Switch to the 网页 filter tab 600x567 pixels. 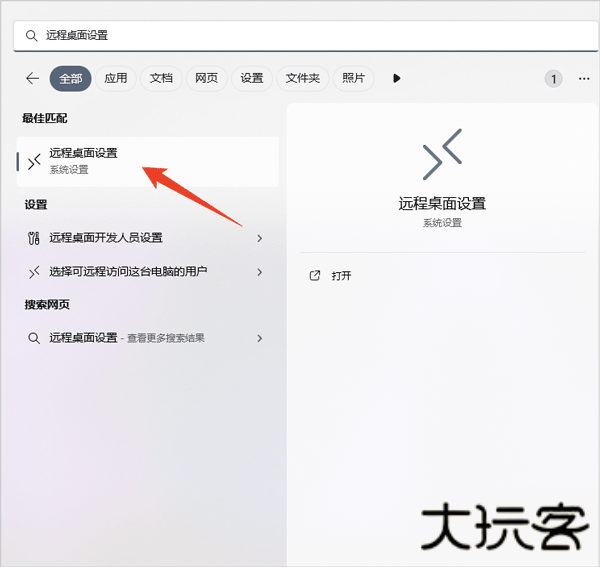point(207,78)
